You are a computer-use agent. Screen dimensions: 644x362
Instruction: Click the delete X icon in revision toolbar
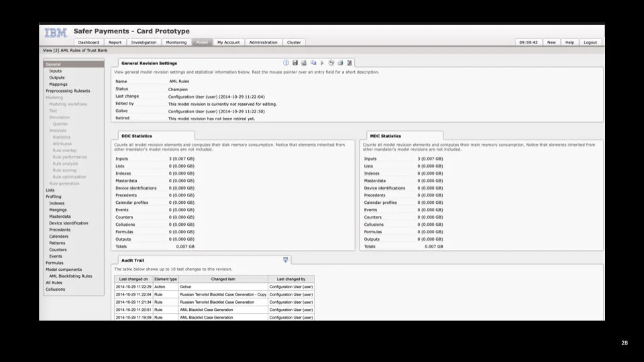coord(349,63)
